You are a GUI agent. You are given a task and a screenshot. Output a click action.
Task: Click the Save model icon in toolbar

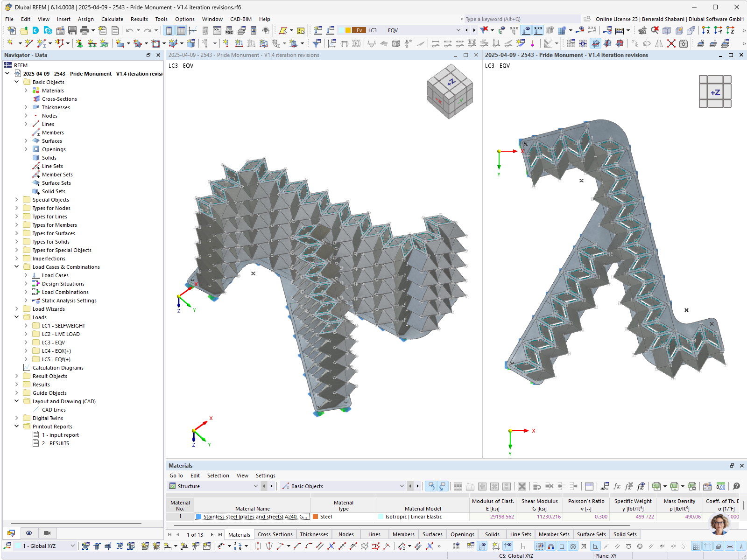pyautogui.click(x=72, y=30)
